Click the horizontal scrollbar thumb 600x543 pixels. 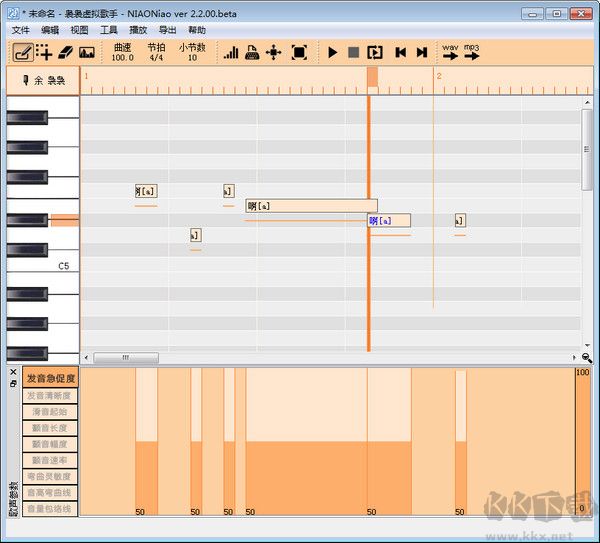125,357
